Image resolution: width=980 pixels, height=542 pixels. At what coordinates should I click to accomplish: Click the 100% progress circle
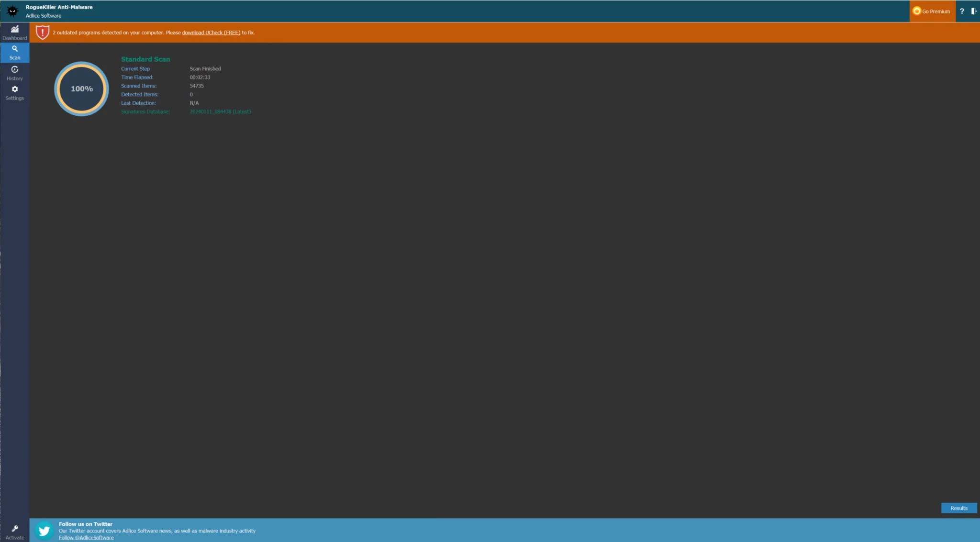point(82,89)
